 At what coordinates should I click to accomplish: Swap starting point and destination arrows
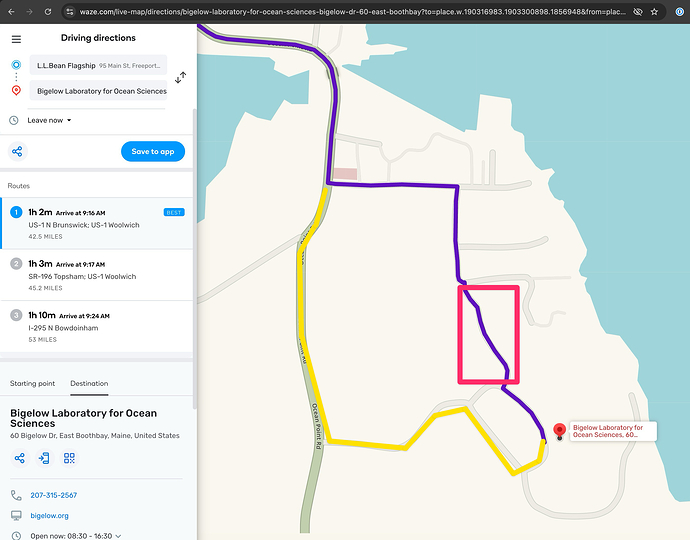click(180, 77)
